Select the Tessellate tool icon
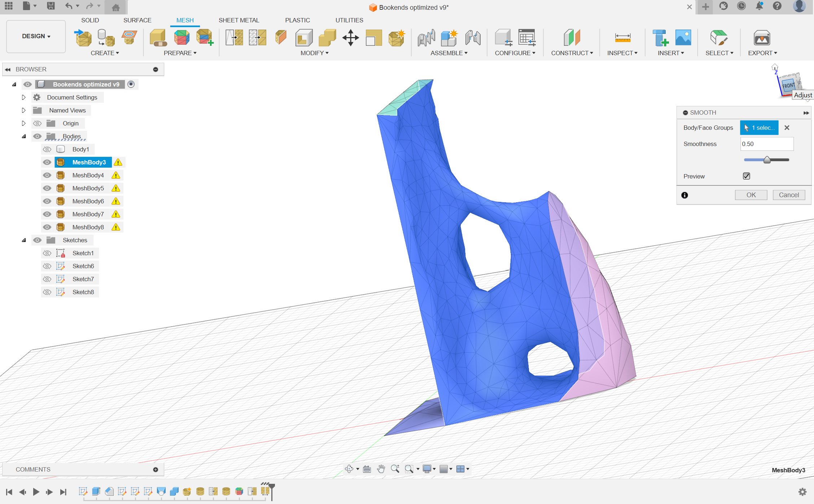The image size is (814, 504). pyautogui.click(x=106, y=38)
